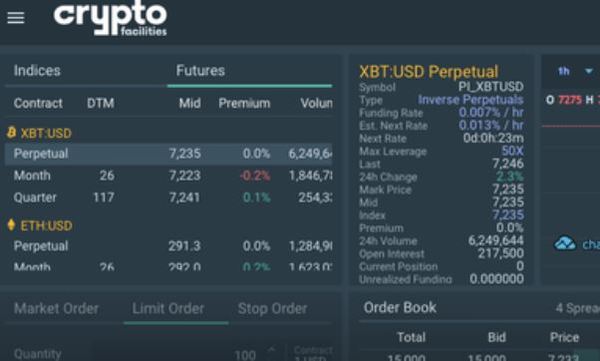Click the Ethereum icon beside ETH:USD
Image resolution: width=600 pixels, height=361 pixels.
point(11,225)
